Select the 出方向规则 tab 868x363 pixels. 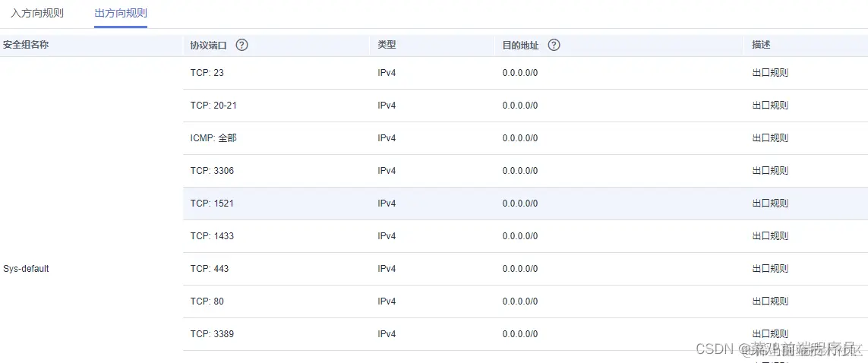click(121, 13)
